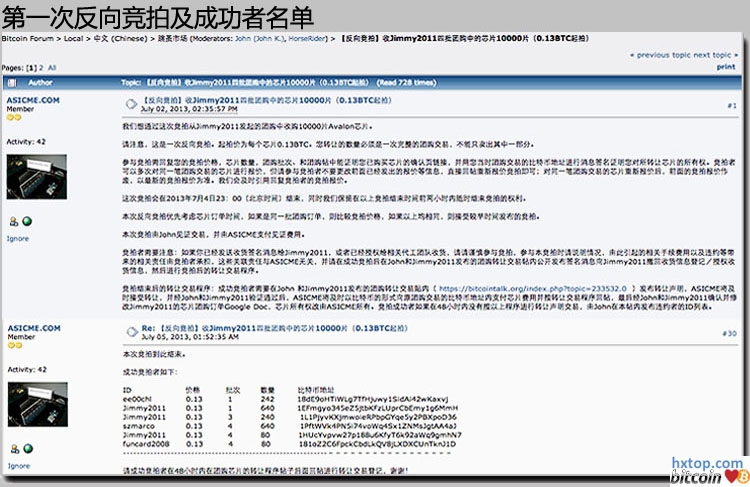Click green website globe icon in first post
The width and height of the screenshot is (750, 487).
pyautogui.click(x=25, y=222)
